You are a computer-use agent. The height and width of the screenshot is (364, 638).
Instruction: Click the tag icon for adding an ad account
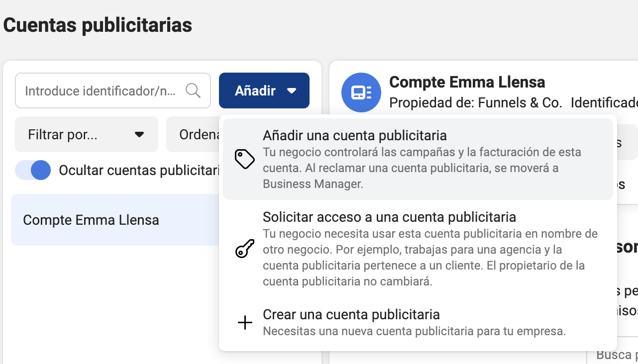click(245, 159)
